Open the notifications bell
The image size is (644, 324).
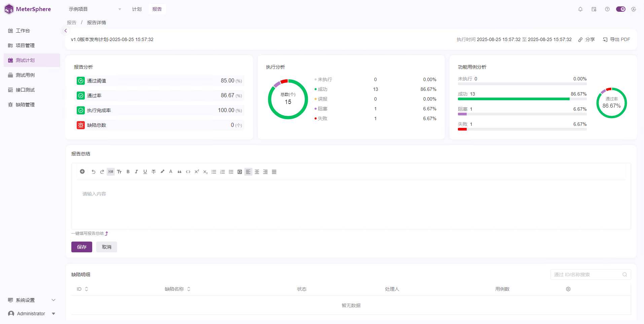click(x=580, y=9)
